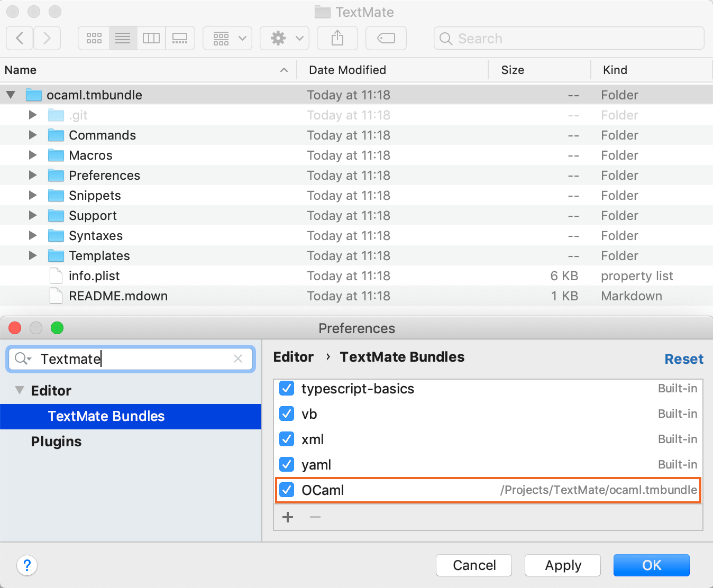
Task: Uncheck the OCaml bundle
Action: pyautogui.click(x=286, y=490)
